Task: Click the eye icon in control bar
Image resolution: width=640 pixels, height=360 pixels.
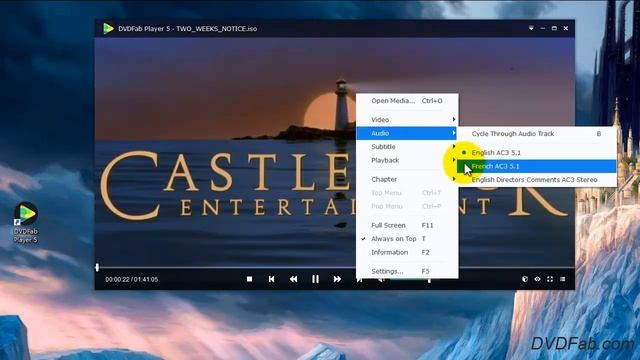Action: (538, 279)
